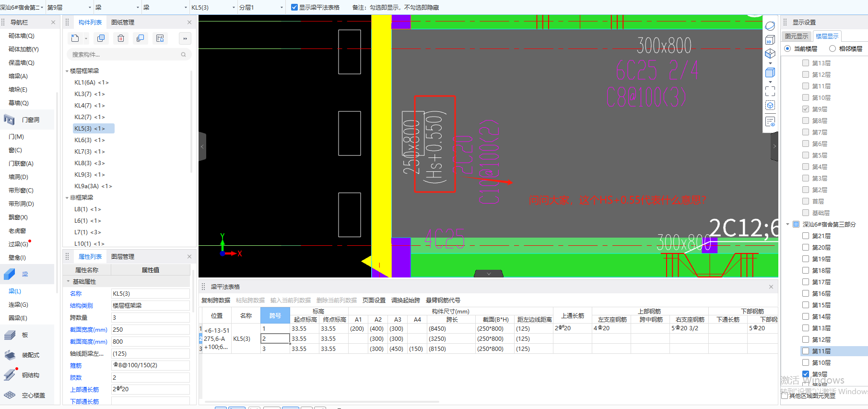Click the search magnifier in component search
Viewport: 868px width, 409px height.
click(183, 55)
